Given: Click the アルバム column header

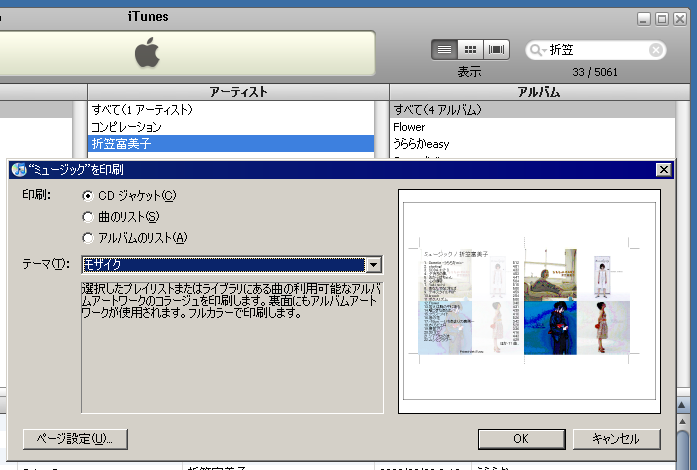Looking at the screenshot, I should pos(539,92).
